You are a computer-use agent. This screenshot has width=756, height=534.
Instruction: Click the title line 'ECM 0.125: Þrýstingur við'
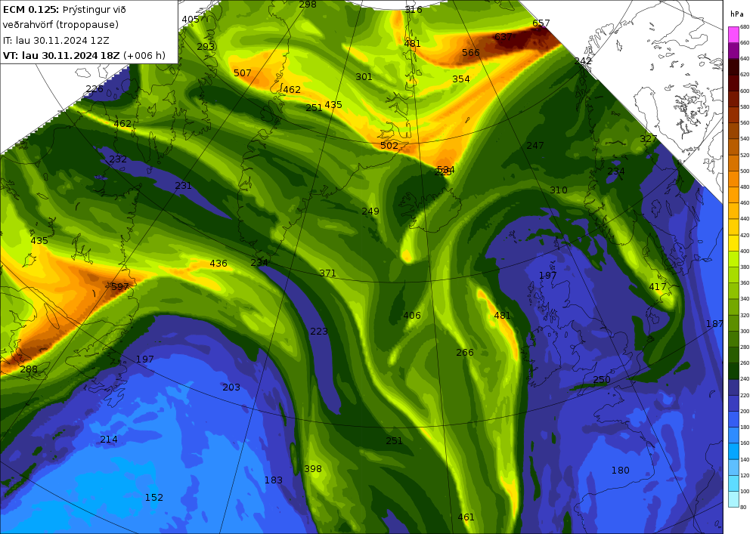[64, 10]
